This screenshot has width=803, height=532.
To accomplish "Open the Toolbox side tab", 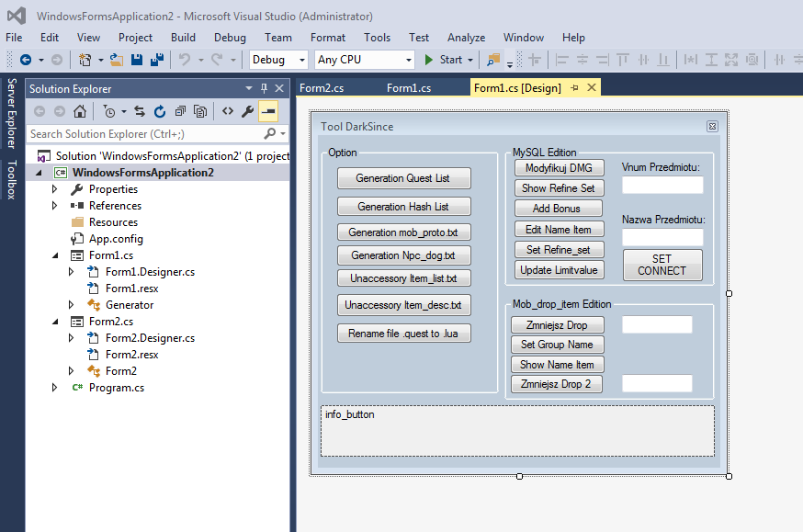I will pyautogui.click(x=12, y=179).
